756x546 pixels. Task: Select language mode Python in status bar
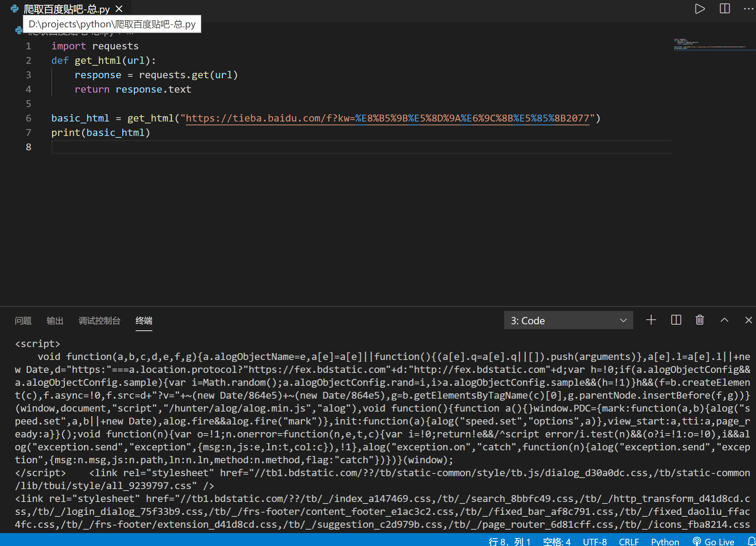pyautogui.click(x=665, y=541)
